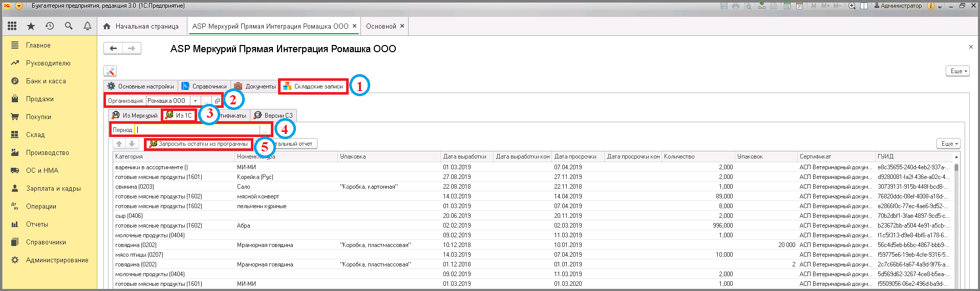Open the organization card with the open icon
The height and width of the screenshot is (291, 980).
pos(217,101)
